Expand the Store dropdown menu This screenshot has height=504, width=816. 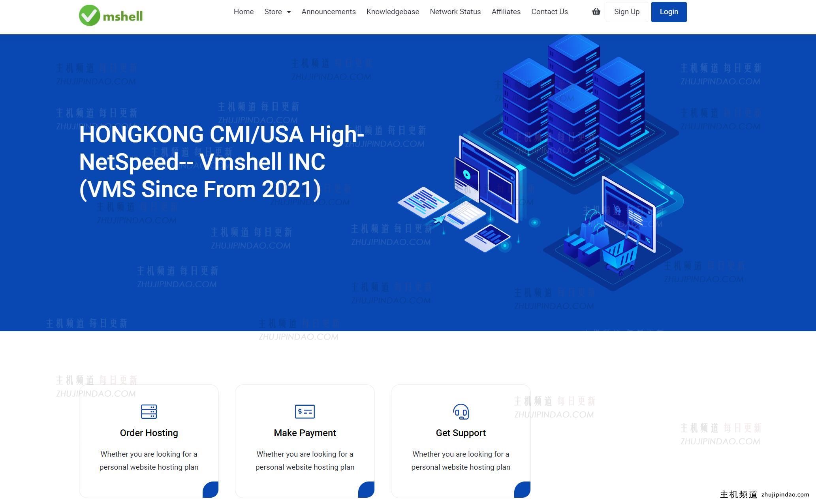[277, 12]
